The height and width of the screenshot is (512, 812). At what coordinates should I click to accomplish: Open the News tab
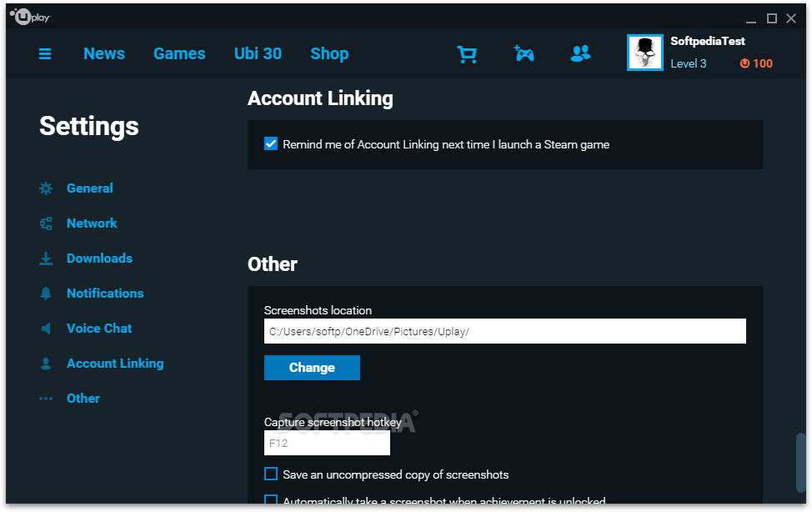(x=104, y=53)
